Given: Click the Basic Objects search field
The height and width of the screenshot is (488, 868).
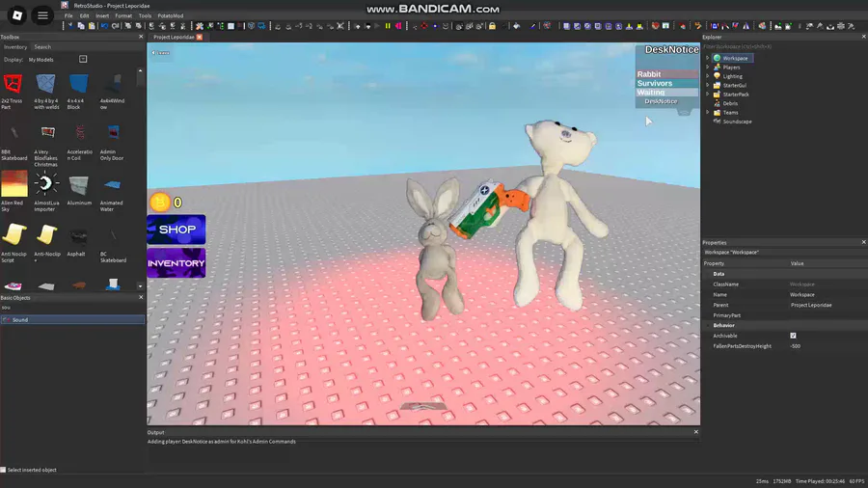Looking at the screenshot, I should 72,308.
